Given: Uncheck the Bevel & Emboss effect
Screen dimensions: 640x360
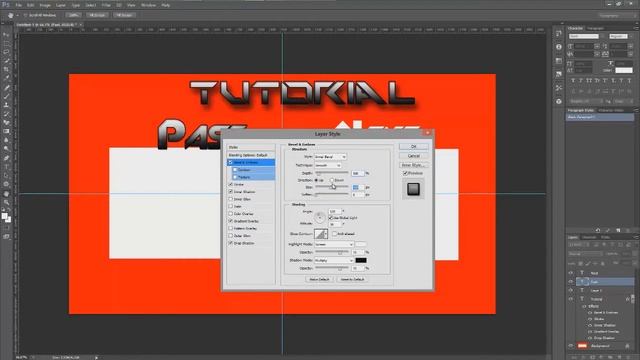Looking at the screenshot, I should pos(231,162).
